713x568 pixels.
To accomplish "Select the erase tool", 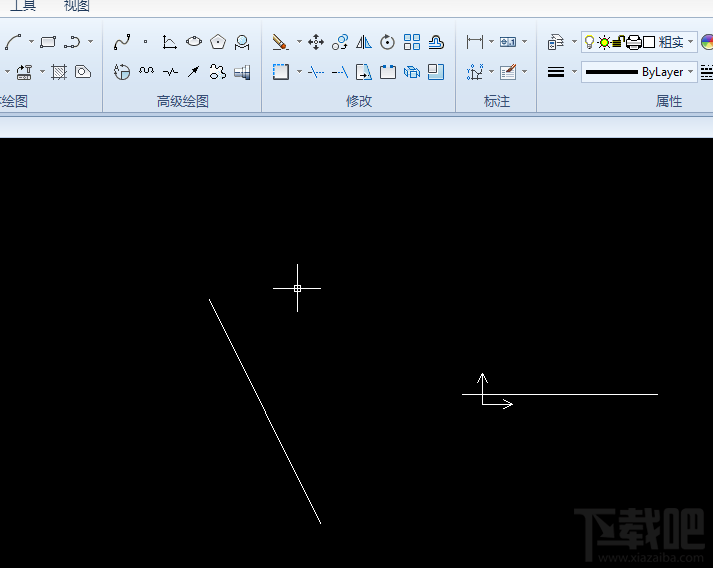I will point(280,42).
